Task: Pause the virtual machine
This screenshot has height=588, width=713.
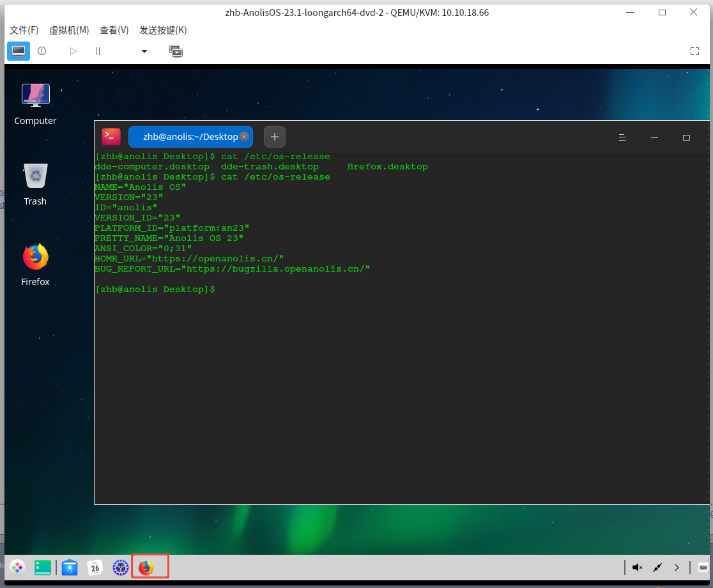Action: pyautogui.click(x=98, y=51)
